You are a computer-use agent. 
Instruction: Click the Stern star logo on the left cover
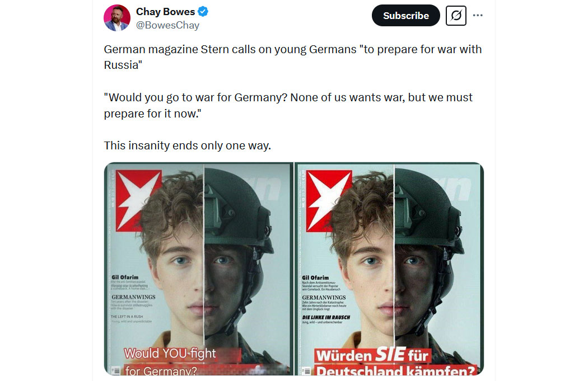138,200
